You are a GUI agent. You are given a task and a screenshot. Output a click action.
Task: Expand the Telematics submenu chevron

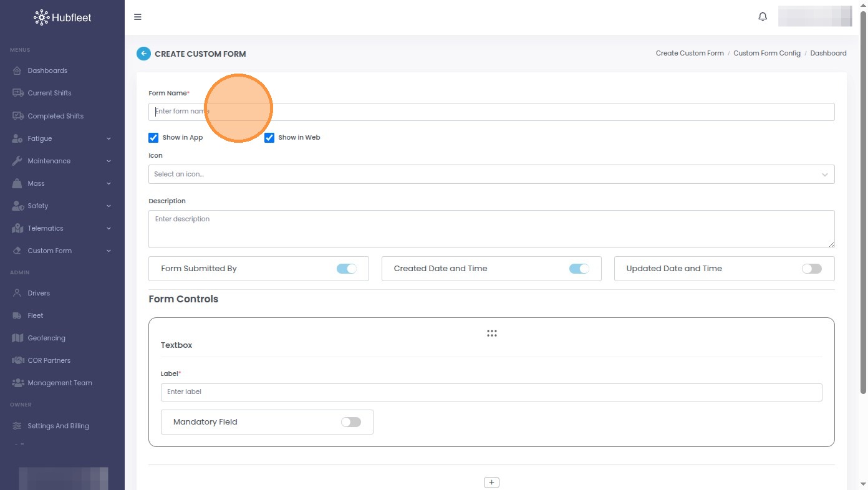pyautogui.click(x=109, y=228)
